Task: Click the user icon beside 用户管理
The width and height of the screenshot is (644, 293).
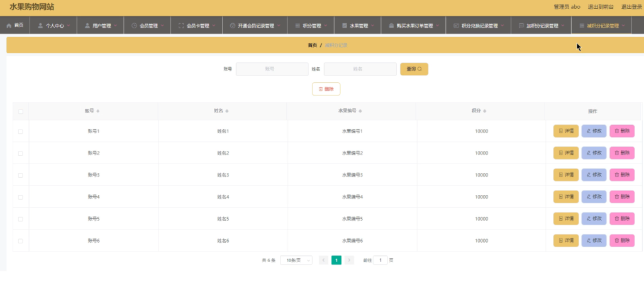Action: [x=87, y=25]
